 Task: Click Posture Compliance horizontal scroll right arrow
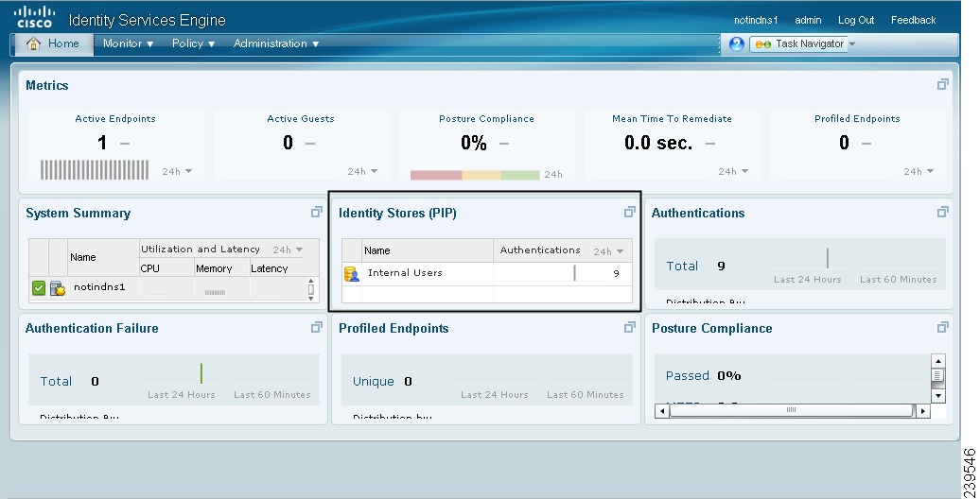click(x=923, y=411)
